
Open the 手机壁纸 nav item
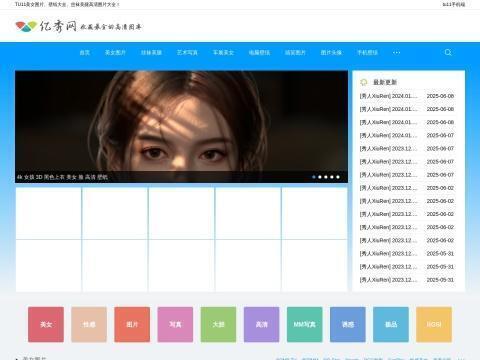[x=367, y=52]
